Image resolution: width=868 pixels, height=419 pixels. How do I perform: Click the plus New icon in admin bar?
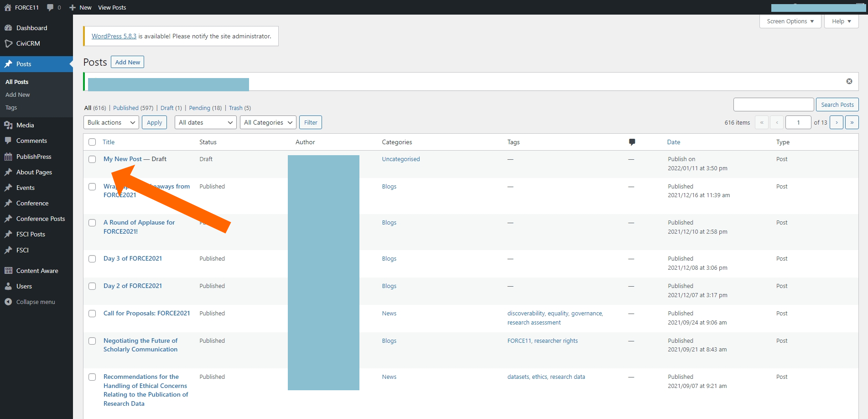point(73,7)
